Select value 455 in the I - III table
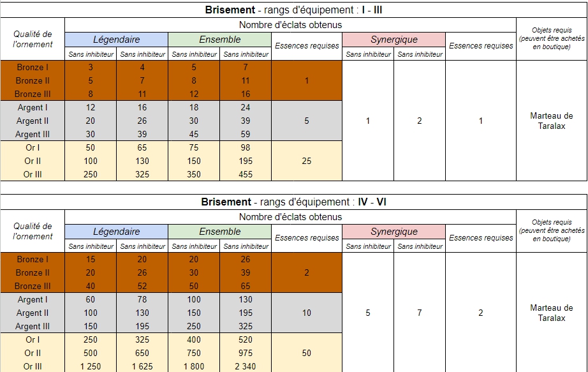 246,175
